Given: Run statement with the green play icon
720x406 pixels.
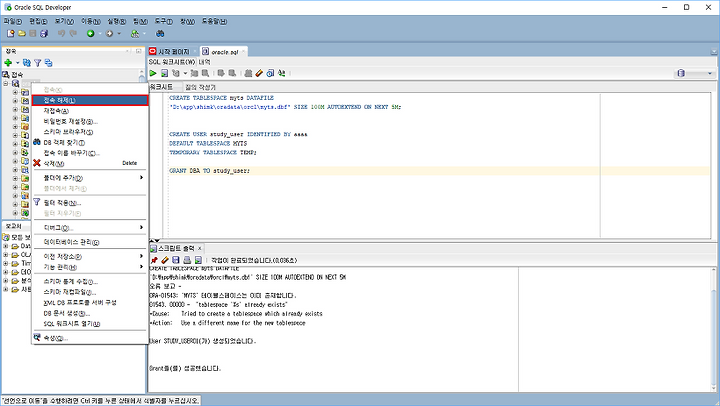Looking at the screenshot, I should 153,73.
